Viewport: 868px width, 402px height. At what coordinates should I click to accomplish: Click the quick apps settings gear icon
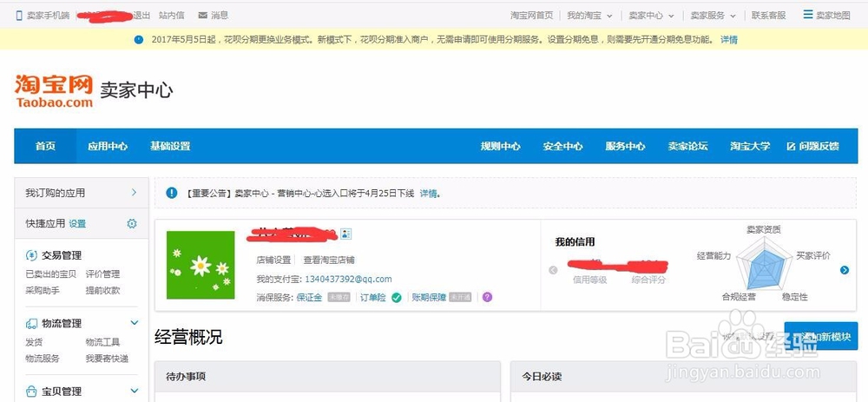tap(132, 224)
